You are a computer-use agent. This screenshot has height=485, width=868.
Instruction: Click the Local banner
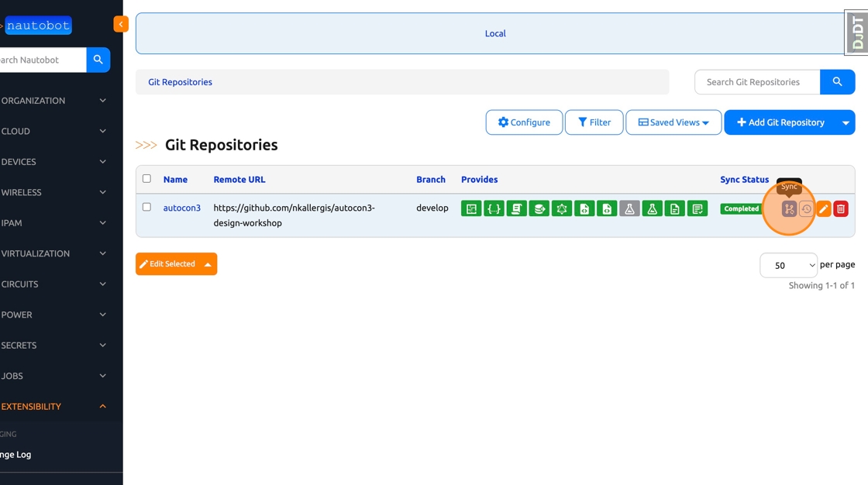coord(495,33)
